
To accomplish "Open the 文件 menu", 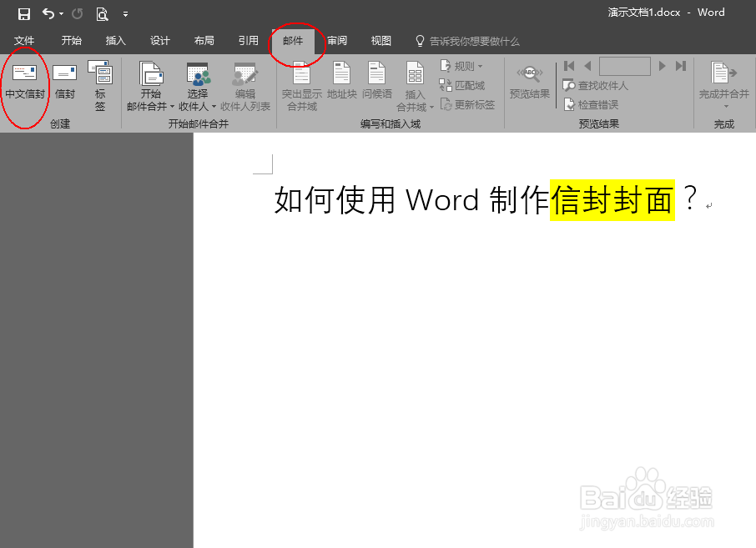I will pos(24,41).
